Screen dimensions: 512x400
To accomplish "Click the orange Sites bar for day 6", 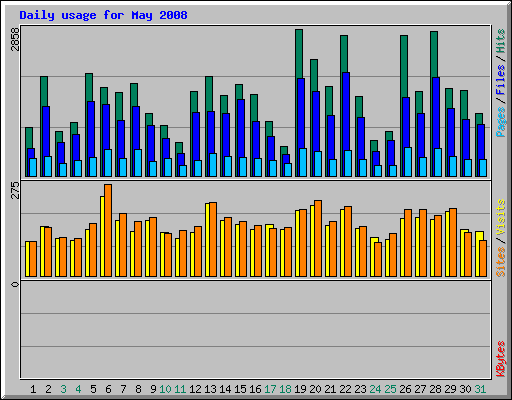I will click(x=108, y=230).
